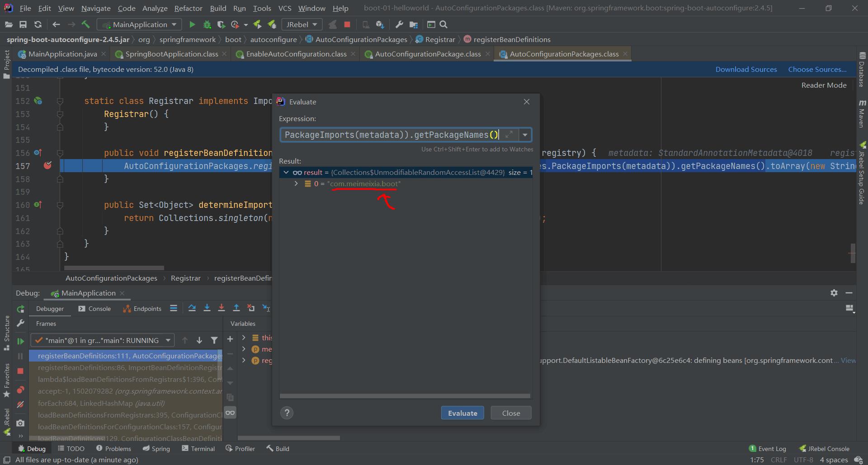This screenshot has height=465, width=868.
Task: Click View link beside registry variable value
Action: tap(848, 360)
